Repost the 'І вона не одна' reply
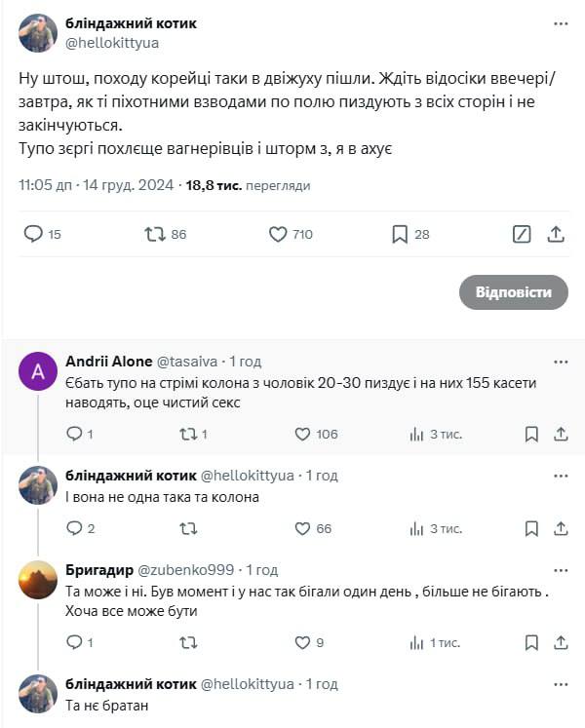 click(x=189, y=528)
